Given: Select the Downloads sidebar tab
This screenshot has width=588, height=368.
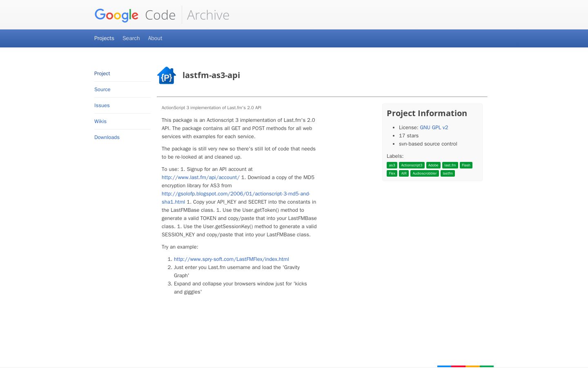Looking at the screenshot, I should click(x=107, y=137).
